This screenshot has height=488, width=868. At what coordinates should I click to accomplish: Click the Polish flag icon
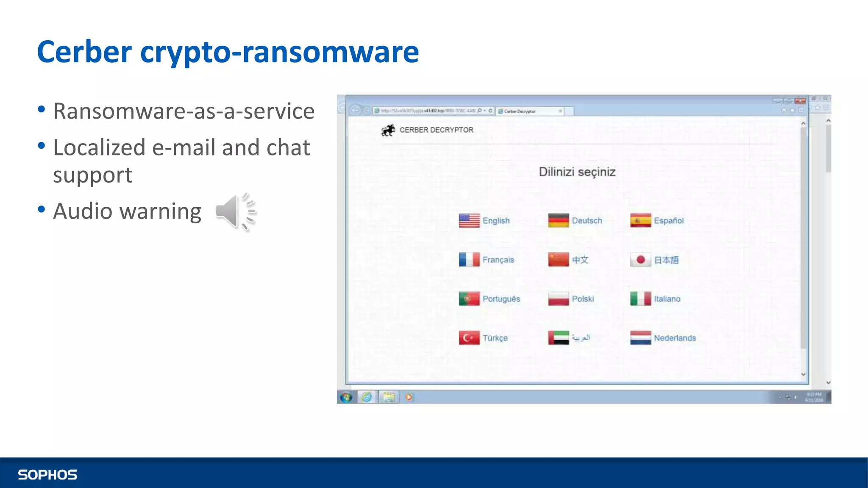[x=558, y=299]
